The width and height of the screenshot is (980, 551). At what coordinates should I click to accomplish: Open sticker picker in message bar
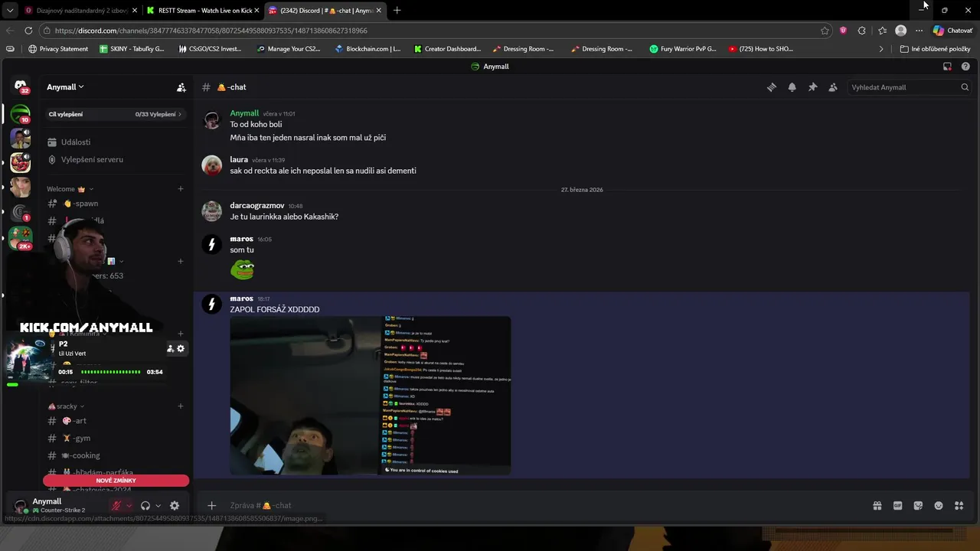pyautogui.click(x=918, y=506)
